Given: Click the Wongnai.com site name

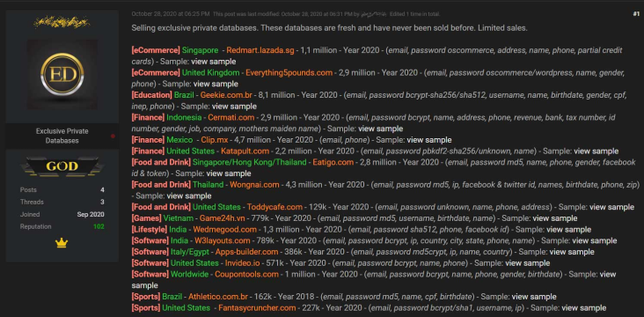Looking at the screenshot, I should (x=254, y=185).
